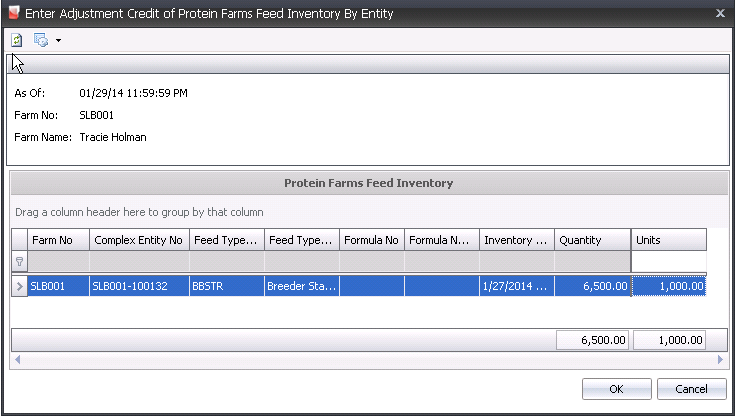Close the adjustment credit dialog
Screen dimensions: 737x416
pos(720,13)
